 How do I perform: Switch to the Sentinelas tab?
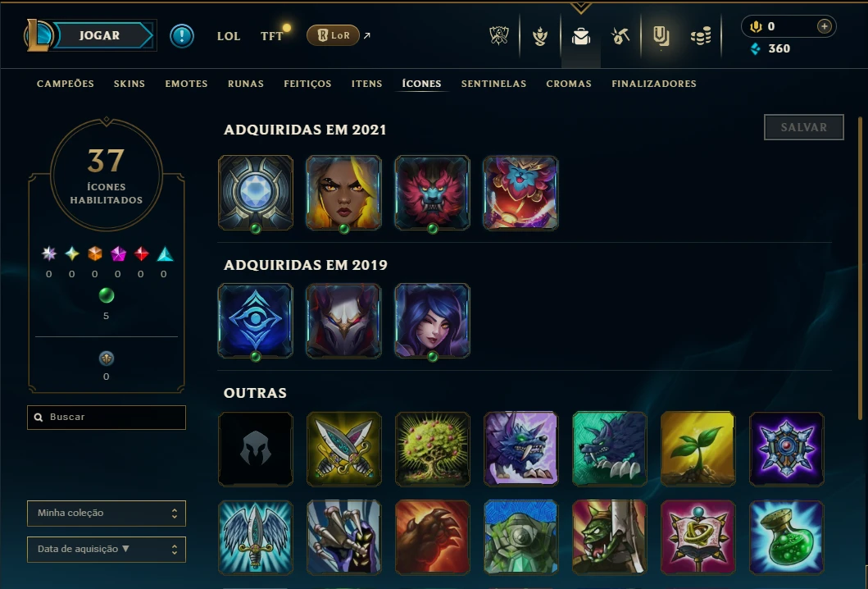493,84
